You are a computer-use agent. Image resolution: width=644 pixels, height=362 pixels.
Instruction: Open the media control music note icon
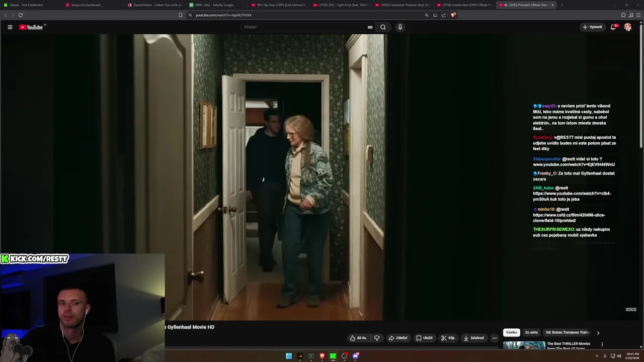tap(630, 15)
